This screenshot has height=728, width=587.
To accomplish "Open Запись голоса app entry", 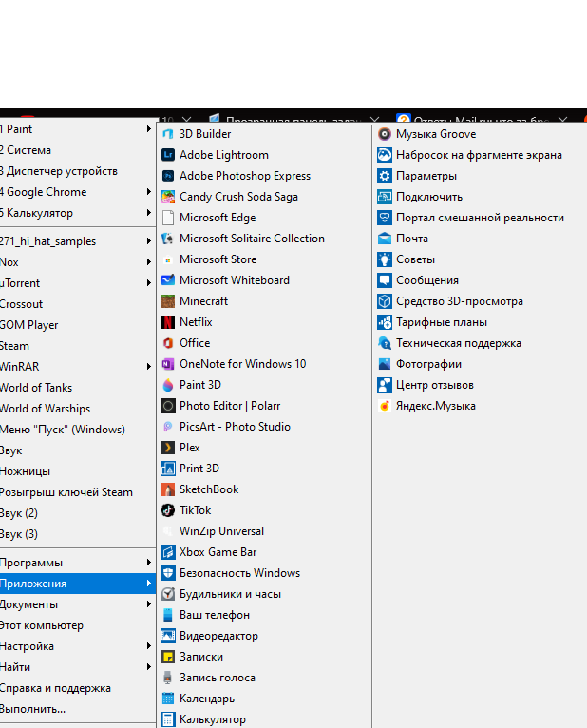I will click(x=264, y=678).
